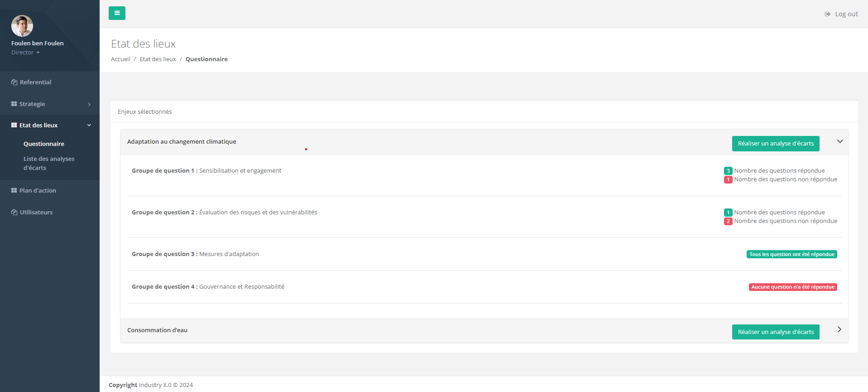Viewport: 868px width, 392px height.
Task: Click the user profile avatar
Action: point(22,26)
